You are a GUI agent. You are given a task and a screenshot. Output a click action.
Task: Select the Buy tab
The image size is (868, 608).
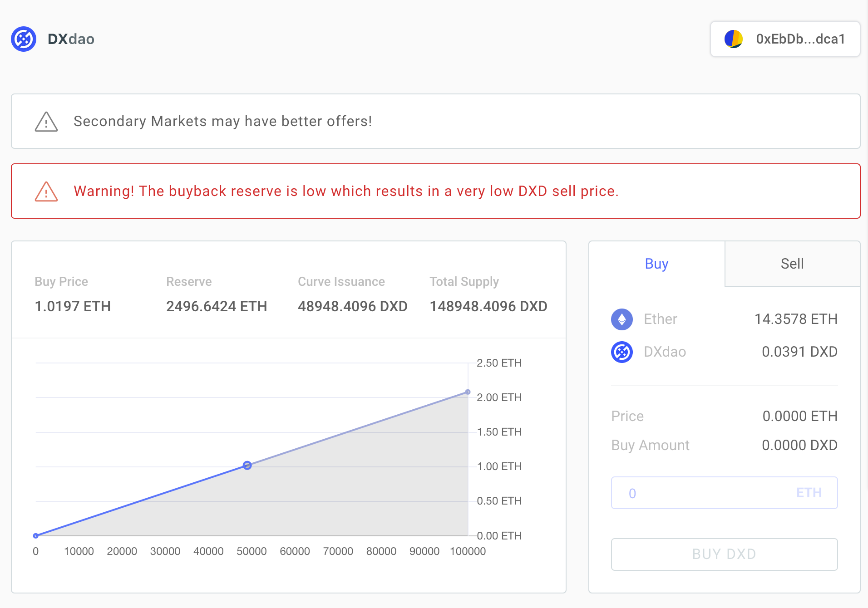656,264
